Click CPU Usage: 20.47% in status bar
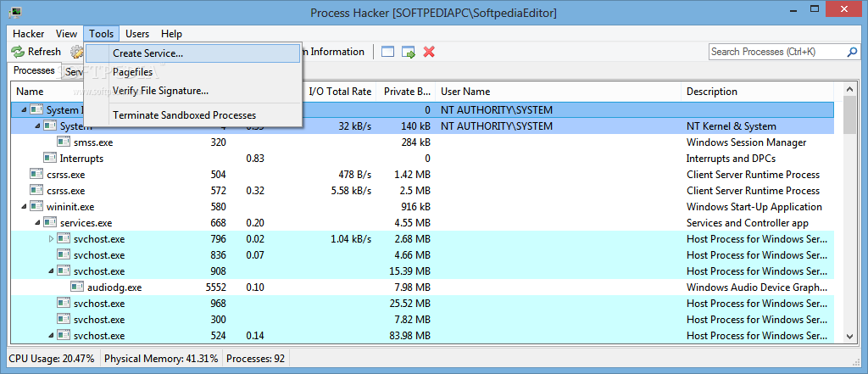 pyautogui.click(x=52, y=359)
